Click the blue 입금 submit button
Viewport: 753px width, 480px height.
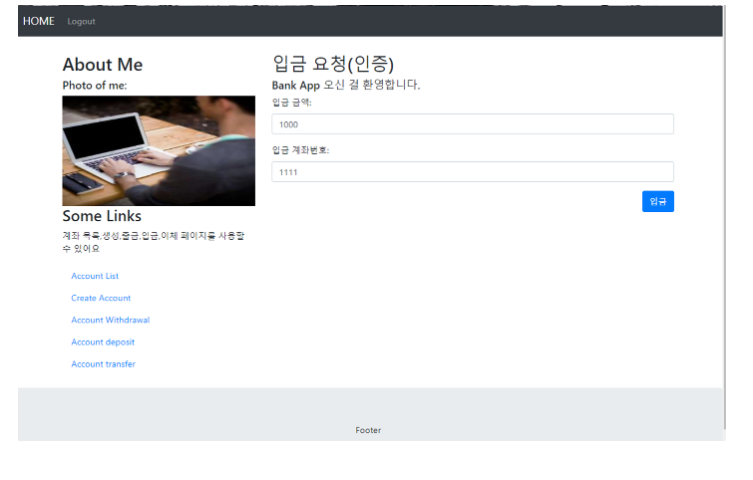point(658,202)
